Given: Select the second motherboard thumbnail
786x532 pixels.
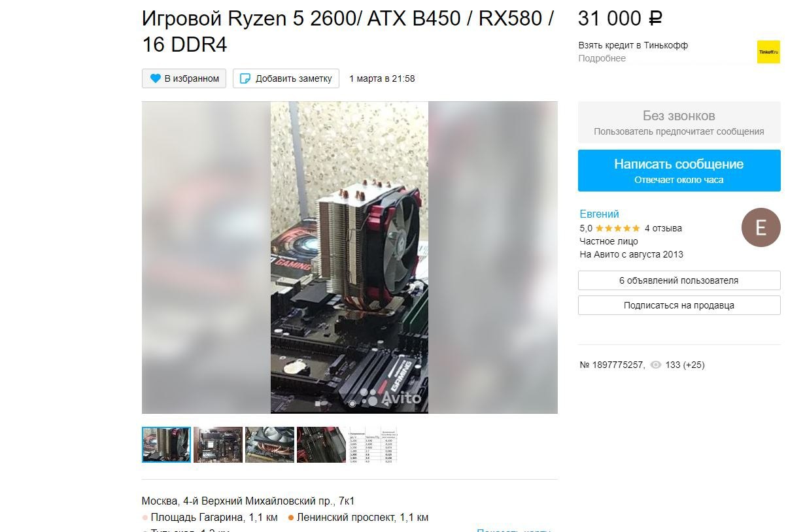Looking at the screenshot, I should click(x=218, y=445).
